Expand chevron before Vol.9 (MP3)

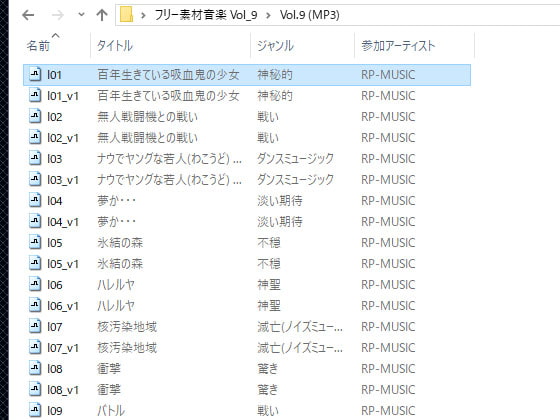[268, 15]
